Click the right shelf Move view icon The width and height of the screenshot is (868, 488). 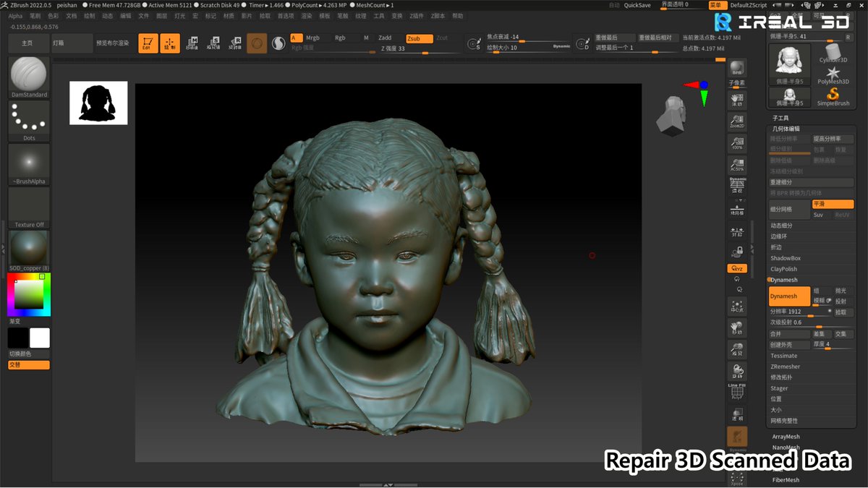pyautogui.click(x=737, y=329)
